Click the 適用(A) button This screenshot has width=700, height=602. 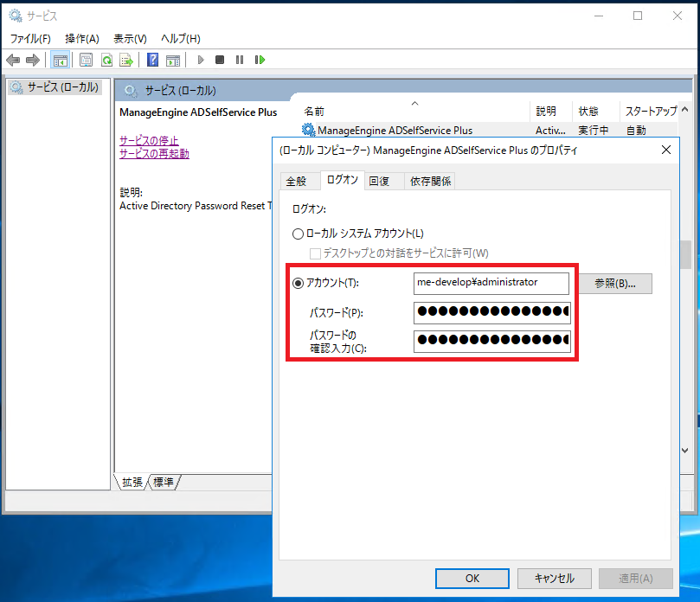pyautogui.click(x=636, y=579)
